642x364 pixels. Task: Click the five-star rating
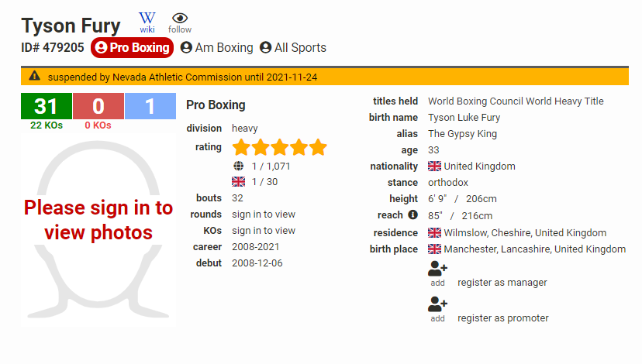(x=280, y=147)
